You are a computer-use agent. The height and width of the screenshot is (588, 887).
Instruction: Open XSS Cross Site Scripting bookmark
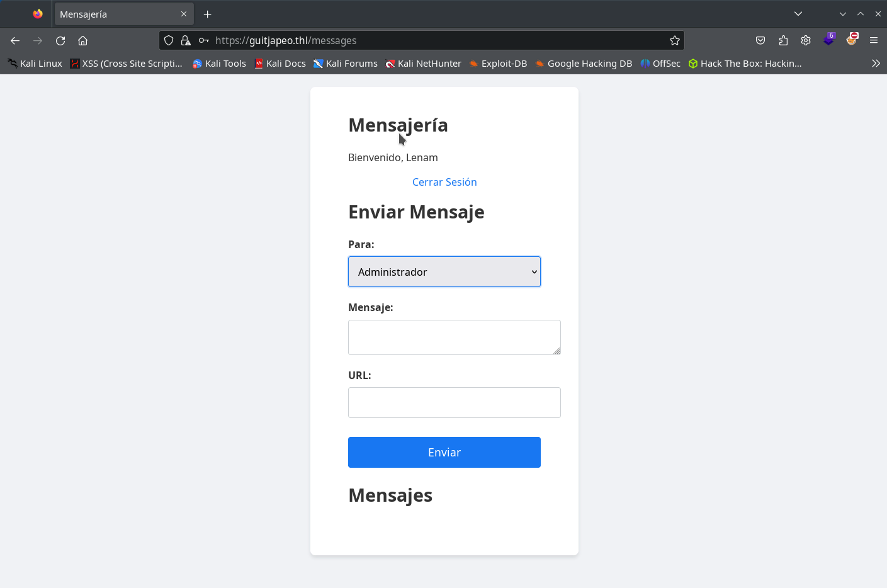point(126,64)
